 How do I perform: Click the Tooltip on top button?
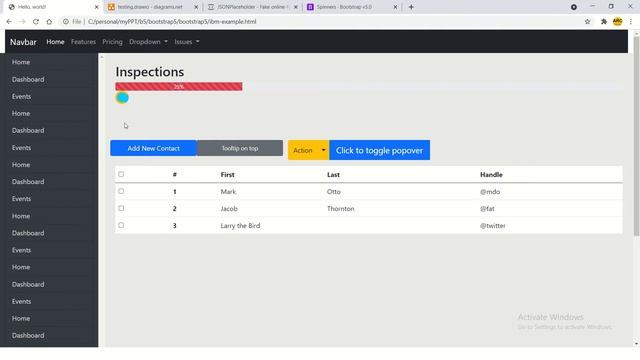240,148
